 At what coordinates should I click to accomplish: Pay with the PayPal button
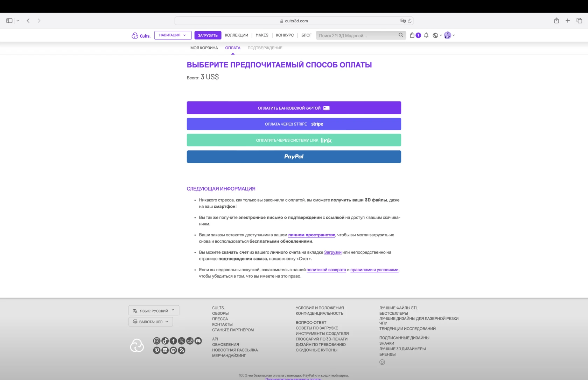click(x=294, y=157)
